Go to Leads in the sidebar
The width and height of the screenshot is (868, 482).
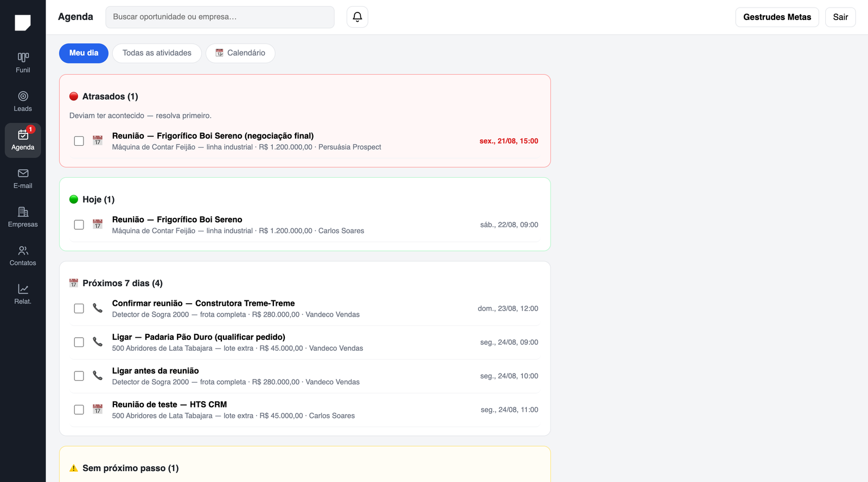23,101
